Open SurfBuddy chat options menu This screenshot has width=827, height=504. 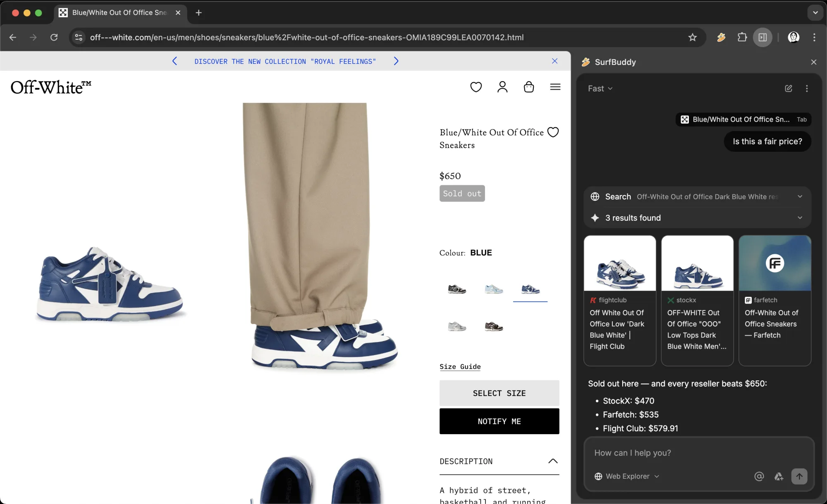(x=807, y=88)
